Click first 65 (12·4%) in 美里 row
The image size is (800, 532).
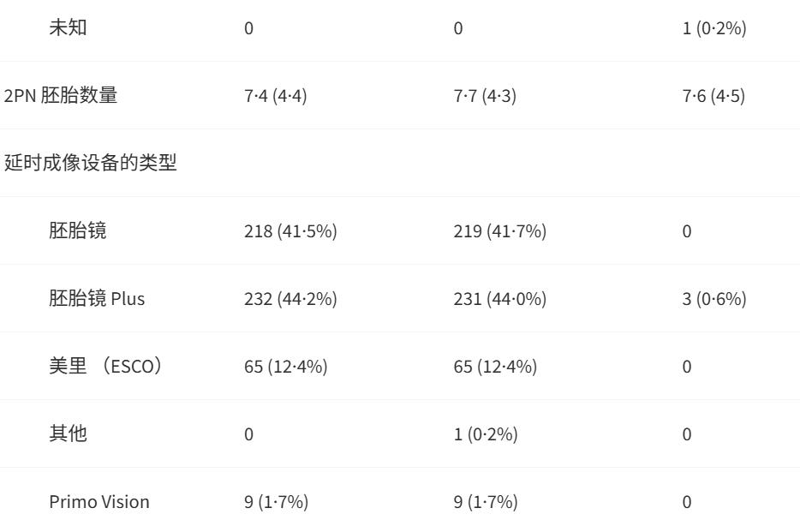point(286,367)
